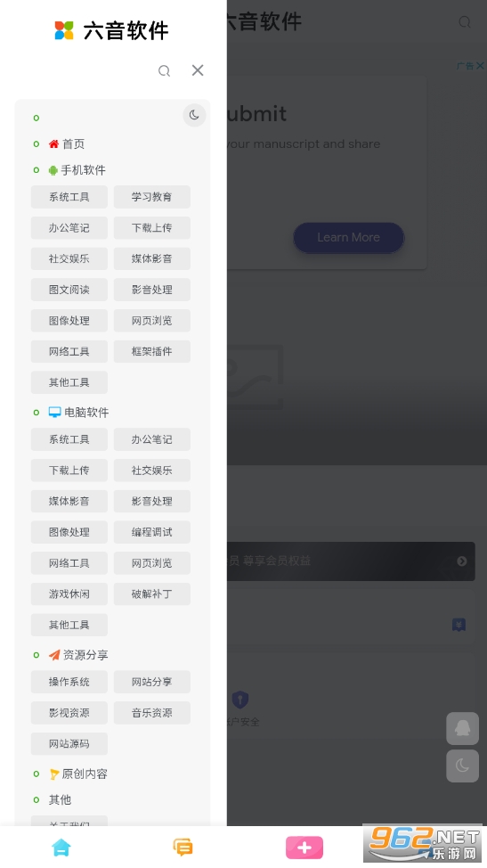Select 办公笔记 under 手机软件
This screenshot has height=868, width=487.
69,228
